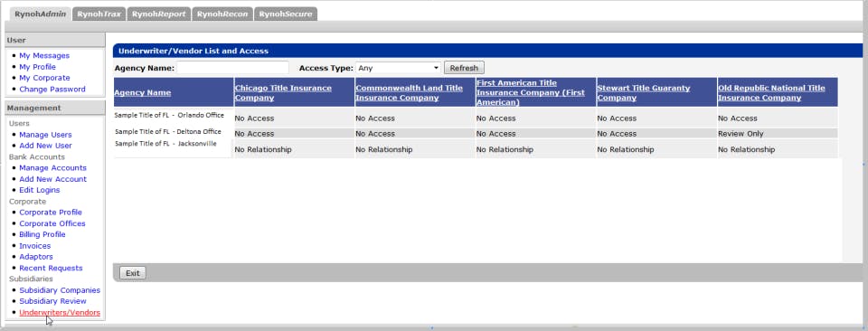Click the Refresh button
This screenshot has height=331, width=868.
464,68
